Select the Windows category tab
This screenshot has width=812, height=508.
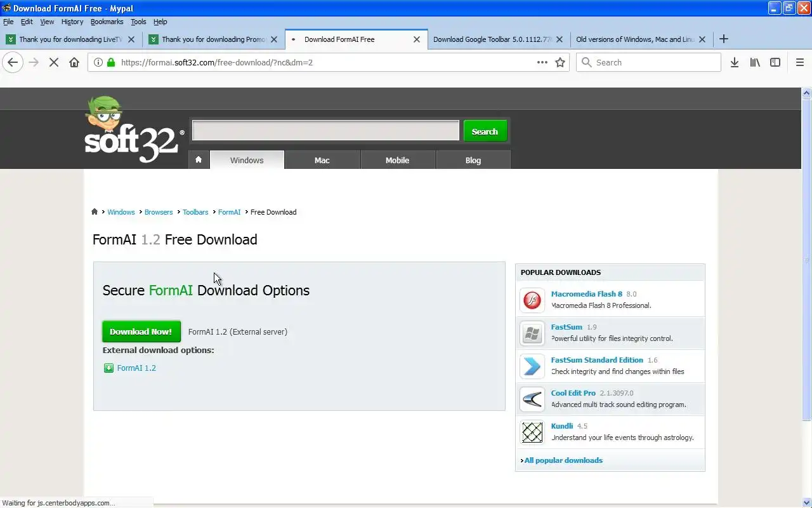point(247,160)
